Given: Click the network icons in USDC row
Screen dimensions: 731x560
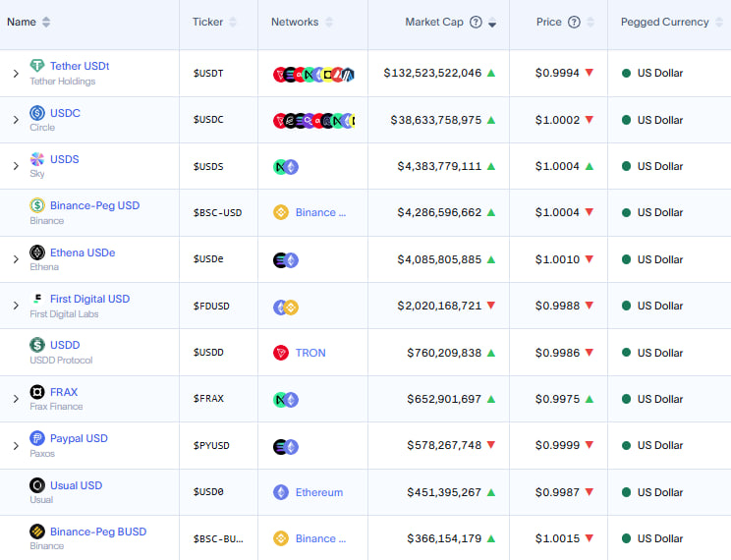Looking at the screenshot, I should pos(313,121).
